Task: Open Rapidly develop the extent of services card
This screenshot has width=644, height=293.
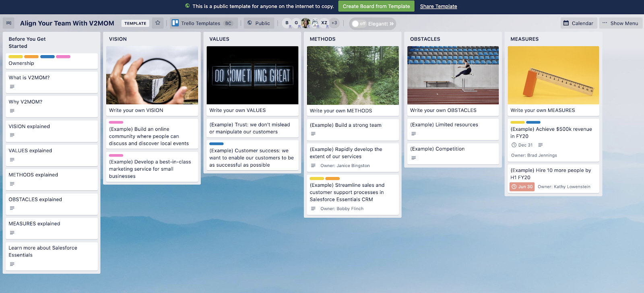Action: click(353, 157)
